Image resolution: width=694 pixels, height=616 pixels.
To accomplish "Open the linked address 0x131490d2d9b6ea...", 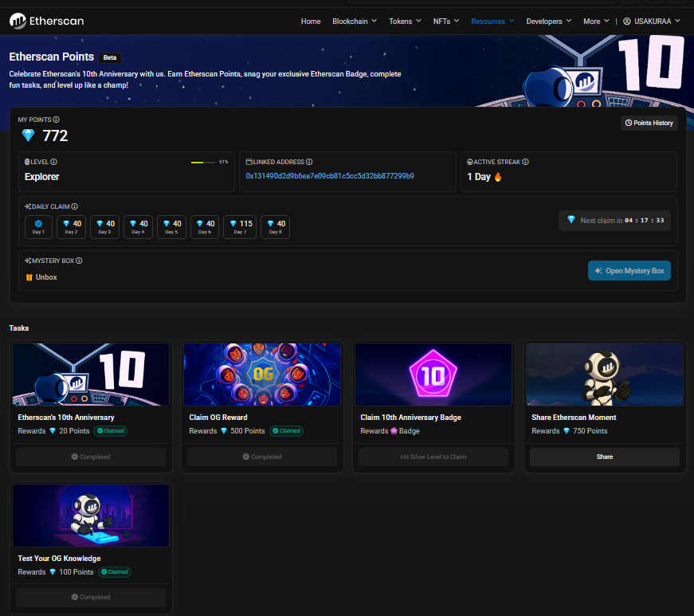I will (330, 176).
